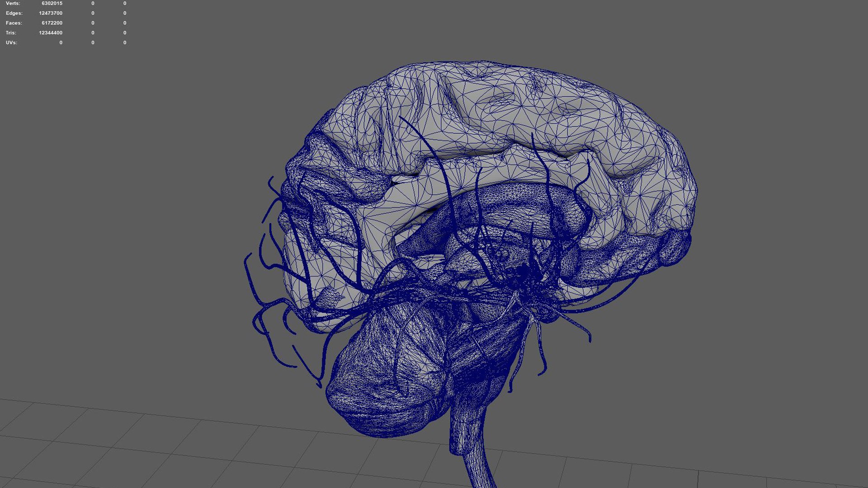
Task: Click the "Edges:" label
Action: (x=14, y=13)
